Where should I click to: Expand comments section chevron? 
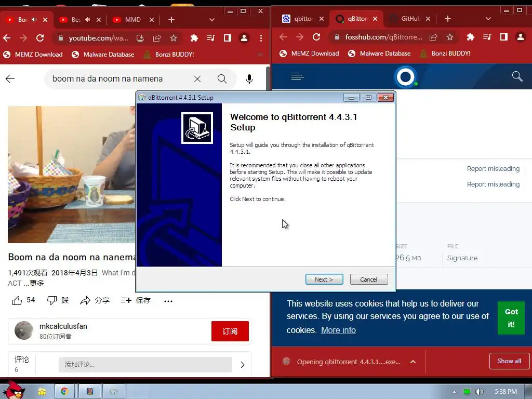click(x=243, y=365)
